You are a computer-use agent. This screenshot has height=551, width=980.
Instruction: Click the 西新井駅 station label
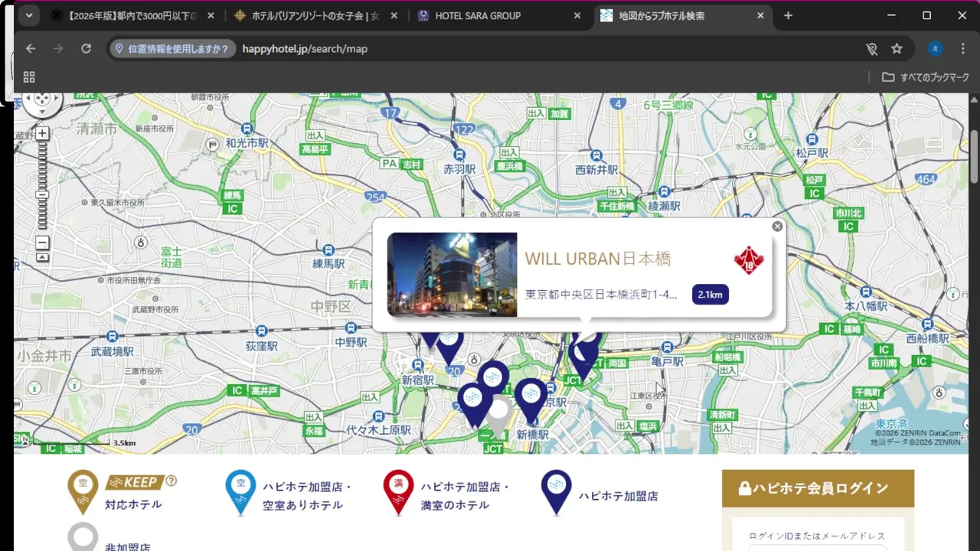coord(596,170)
